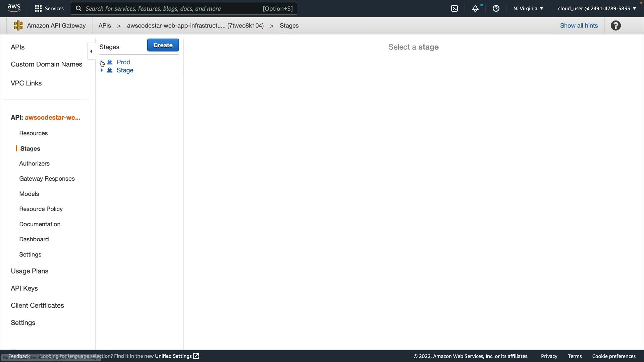The width and height of the screenshot is (644, 362).
Task: Click the AWS logo home icon
Action: point(14,8)
